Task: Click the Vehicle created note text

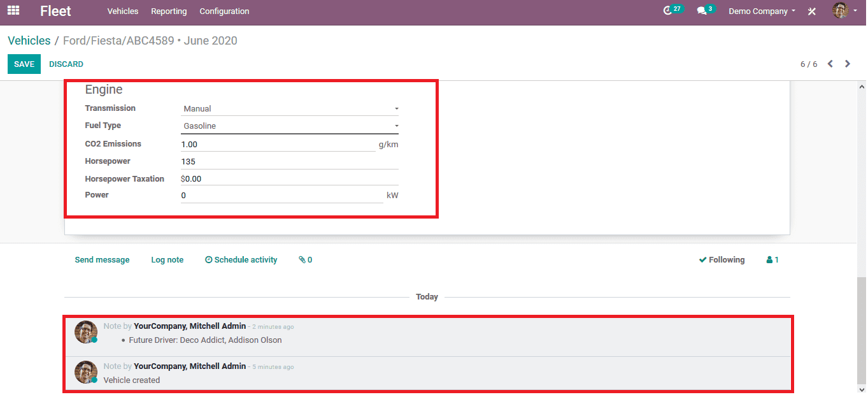Action: coord(132,380)
